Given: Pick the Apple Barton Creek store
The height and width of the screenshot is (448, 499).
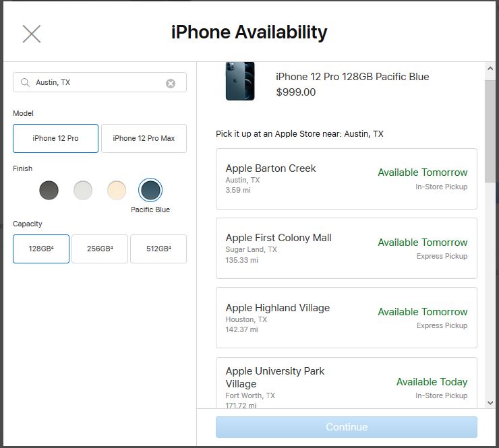Looking at the screenshot, I should [347, 179].
